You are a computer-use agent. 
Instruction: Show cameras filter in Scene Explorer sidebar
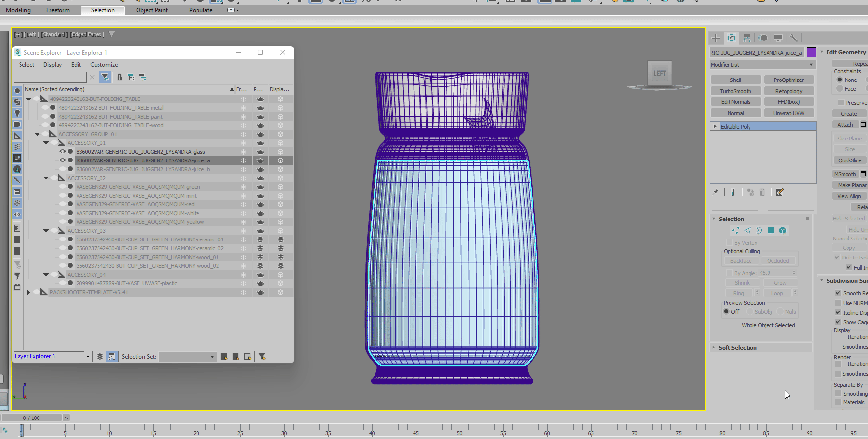pos(17,124)
